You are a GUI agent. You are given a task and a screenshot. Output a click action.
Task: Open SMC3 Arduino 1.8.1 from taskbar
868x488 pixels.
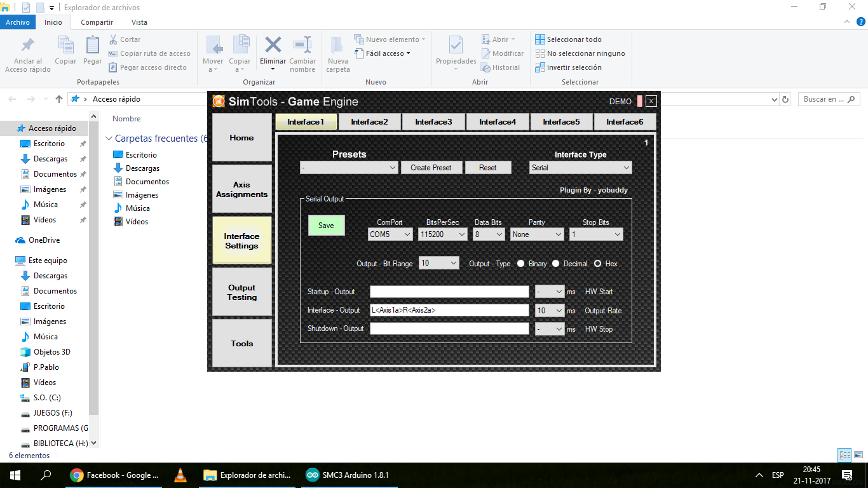click(x=349, y=475)
